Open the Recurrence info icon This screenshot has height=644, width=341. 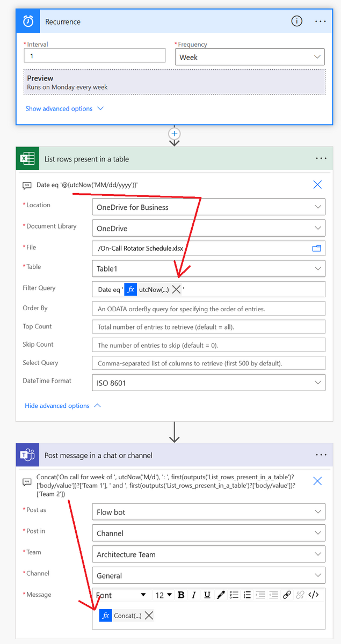[296, 21]
